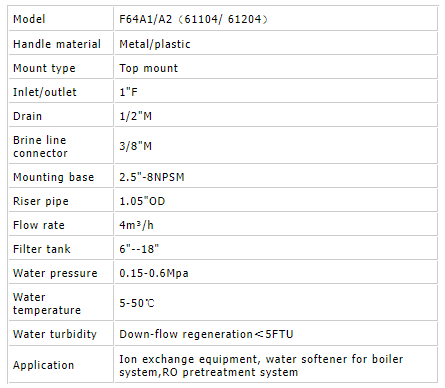Click the Model label cell

tap(61, 19)
